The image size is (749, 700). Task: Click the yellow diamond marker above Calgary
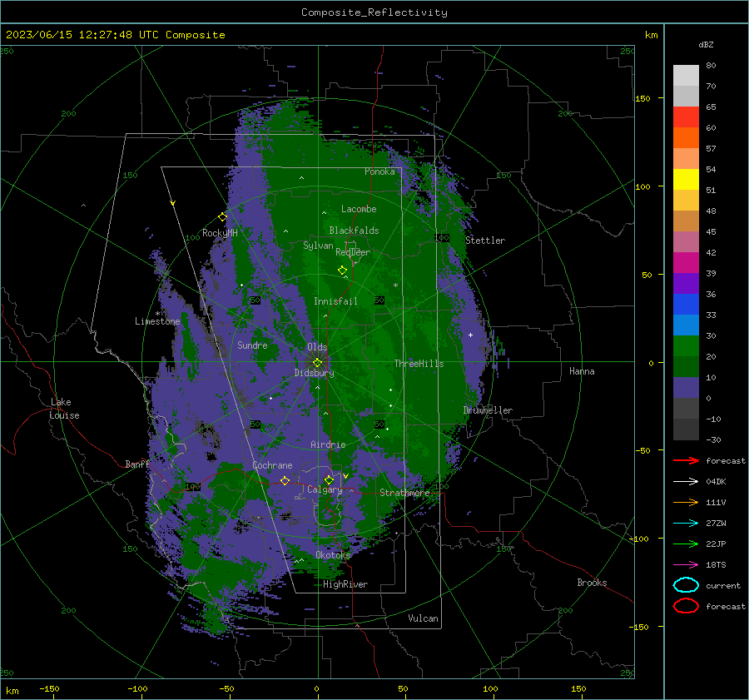click(329, 479)
